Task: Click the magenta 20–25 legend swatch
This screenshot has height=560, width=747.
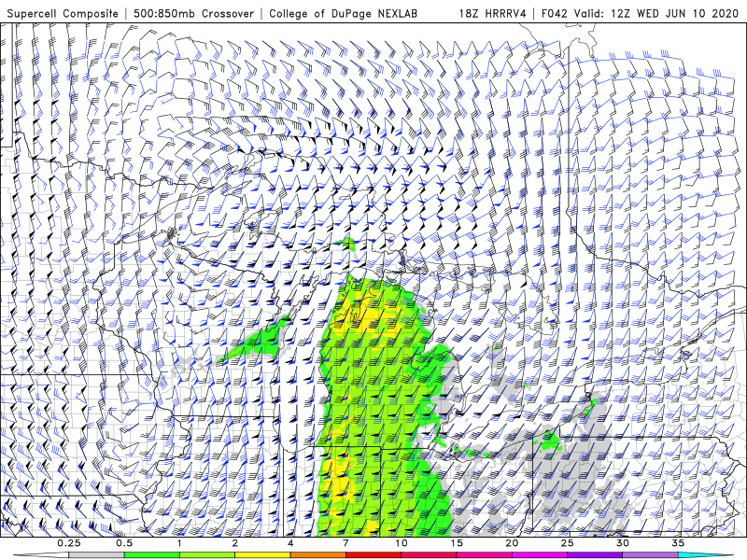Action: coord(540,555)
